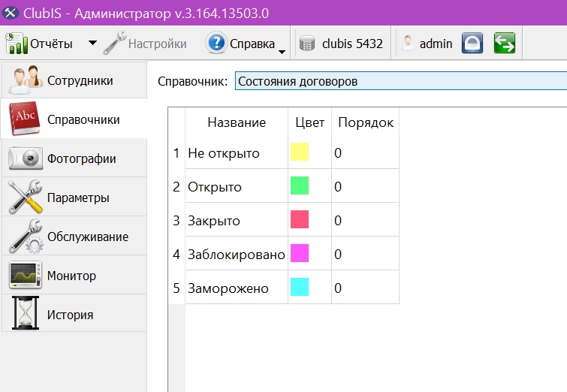This screenshot has height=392, width=567.
Task: Open the Фотографии section
Action: click(x=74, y=158)
